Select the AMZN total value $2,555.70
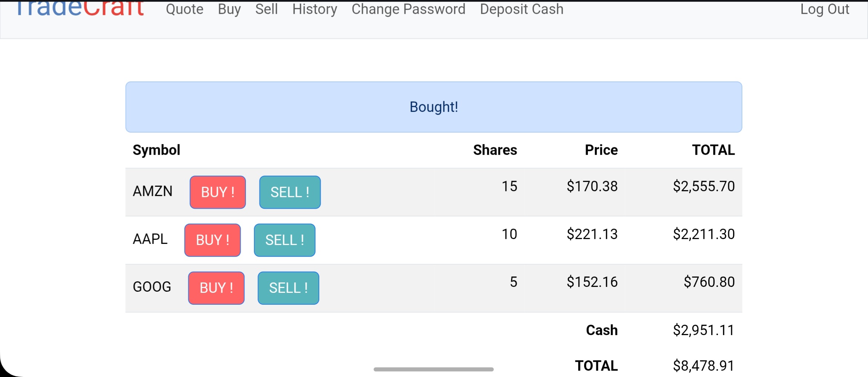 pos(703,186)
